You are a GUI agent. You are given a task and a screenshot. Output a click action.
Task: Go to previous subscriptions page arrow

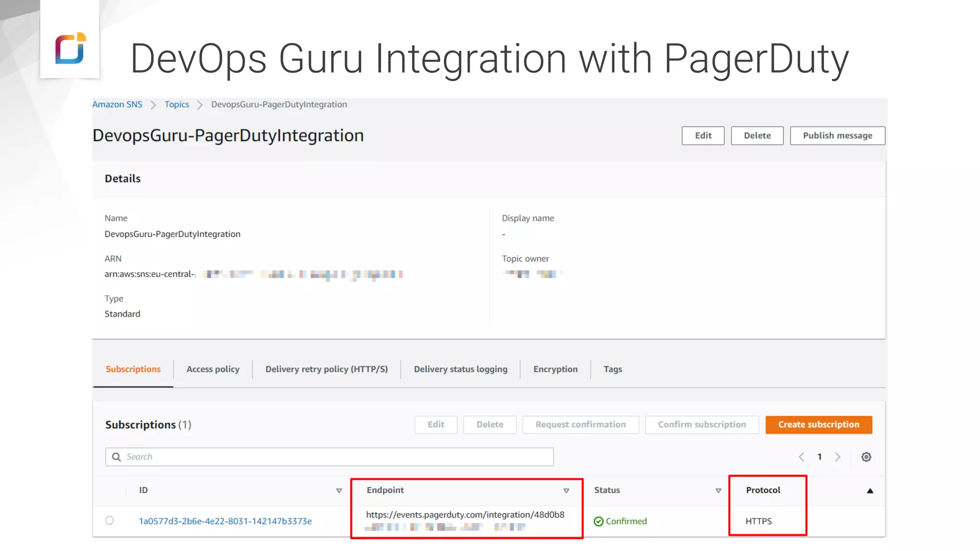(802, 457)
